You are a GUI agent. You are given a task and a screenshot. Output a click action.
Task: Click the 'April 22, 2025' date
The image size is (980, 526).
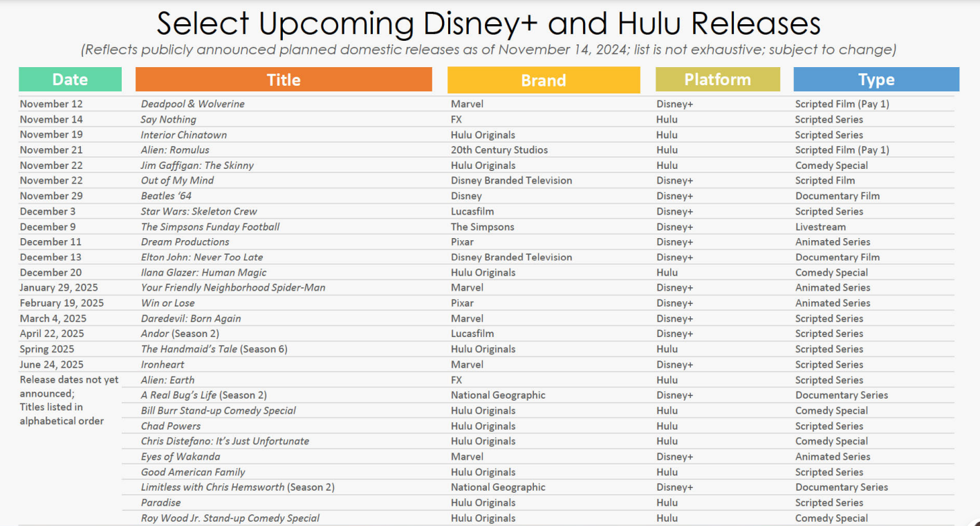52,334
